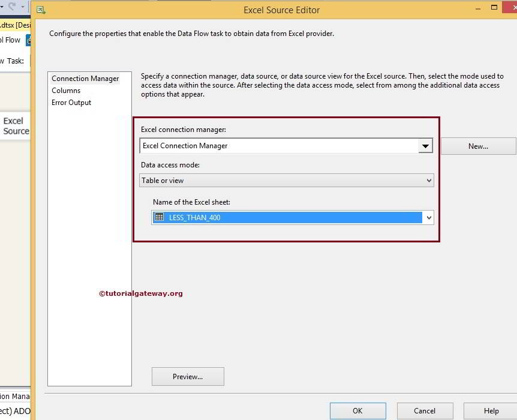
Task: Open Help for the Excel Source Editor
Action: pos(492,410)
